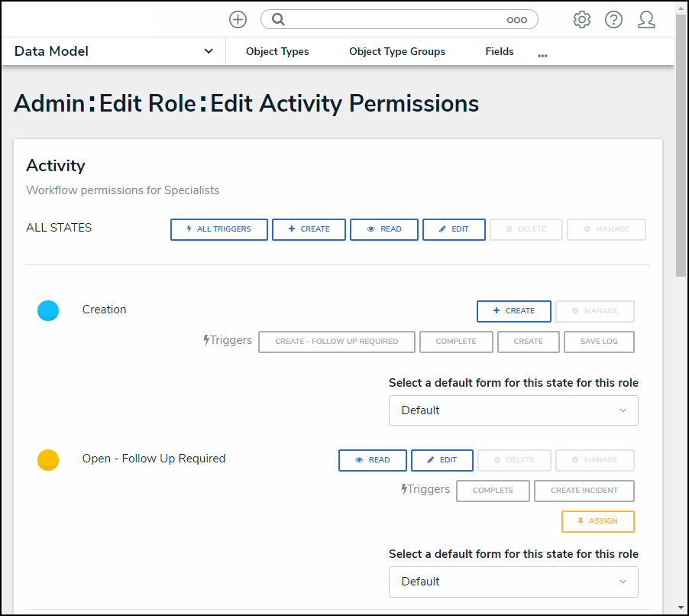Toggle ALL TRIGGERS for all states
The width and height of the screenshot is (689, 616).
point(219,229)
